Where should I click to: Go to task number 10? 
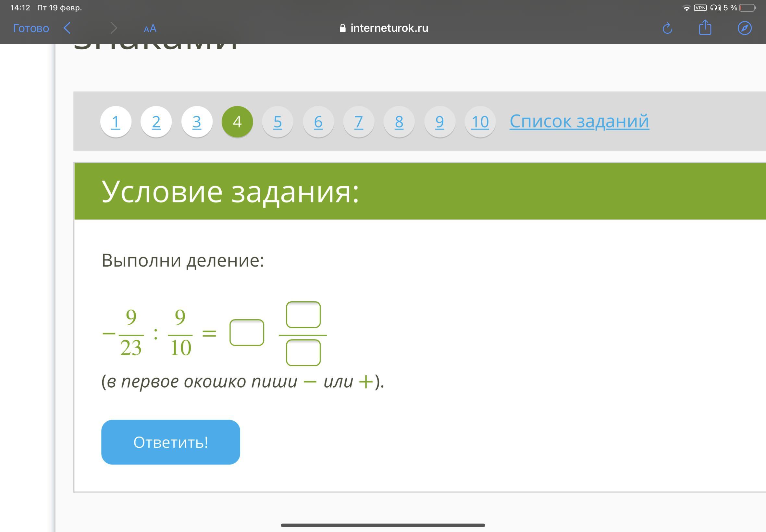tap(480, 122)
